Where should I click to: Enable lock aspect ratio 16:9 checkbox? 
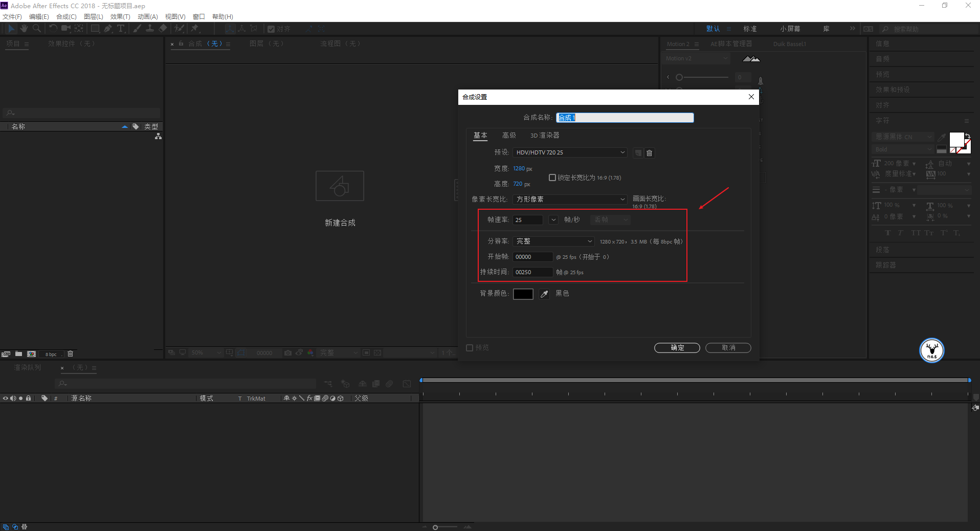552,178
